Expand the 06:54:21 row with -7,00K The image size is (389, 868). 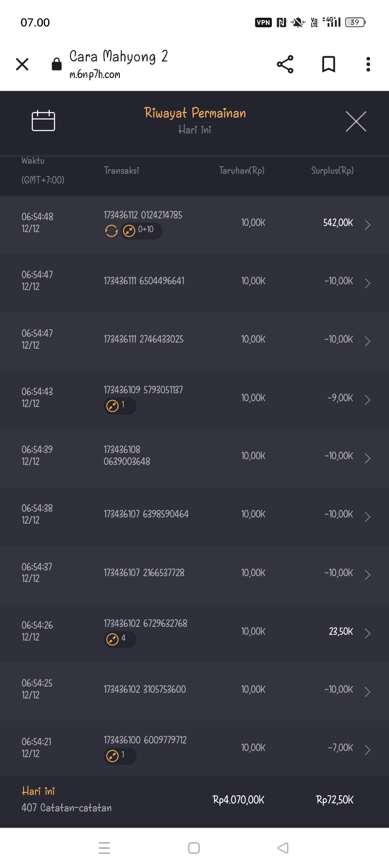pos(367,750)
